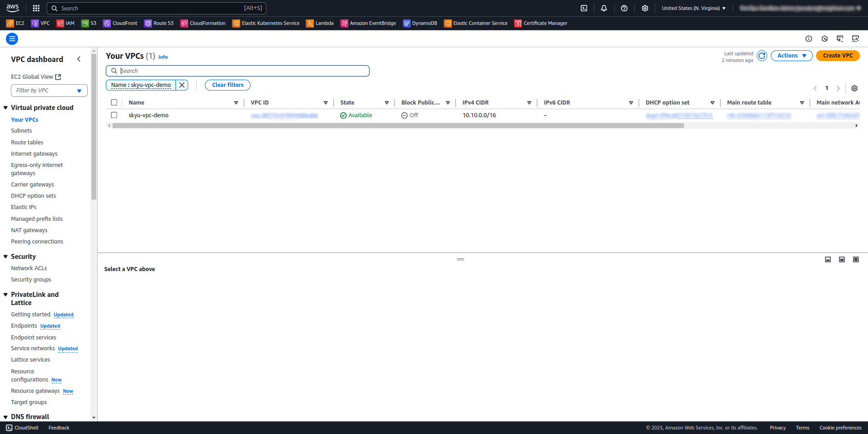Open the CloudFormation shortcut
Image resolution: width=868 pixels, height=434 pixels.
[203, 24]
